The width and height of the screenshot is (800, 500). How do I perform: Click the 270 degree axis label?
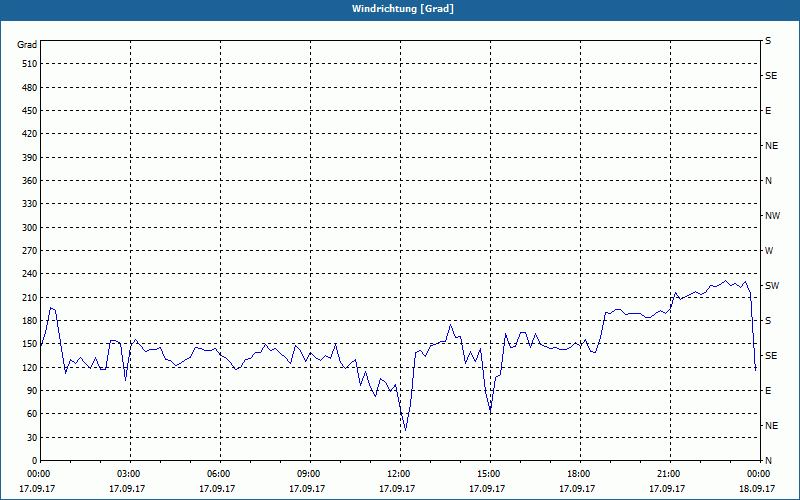(x=30, y=251)
